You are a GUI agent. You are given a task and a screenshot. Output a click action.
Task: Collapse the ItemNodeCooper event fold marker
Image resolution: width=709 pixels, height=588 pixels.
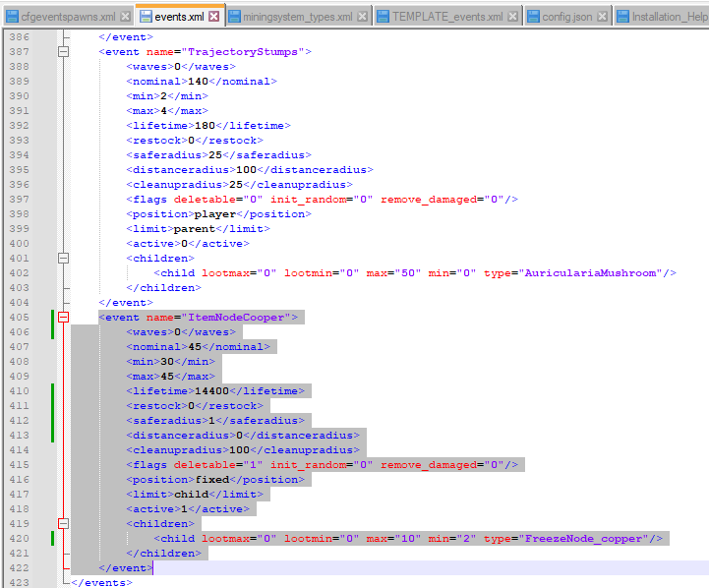(63, 318)
